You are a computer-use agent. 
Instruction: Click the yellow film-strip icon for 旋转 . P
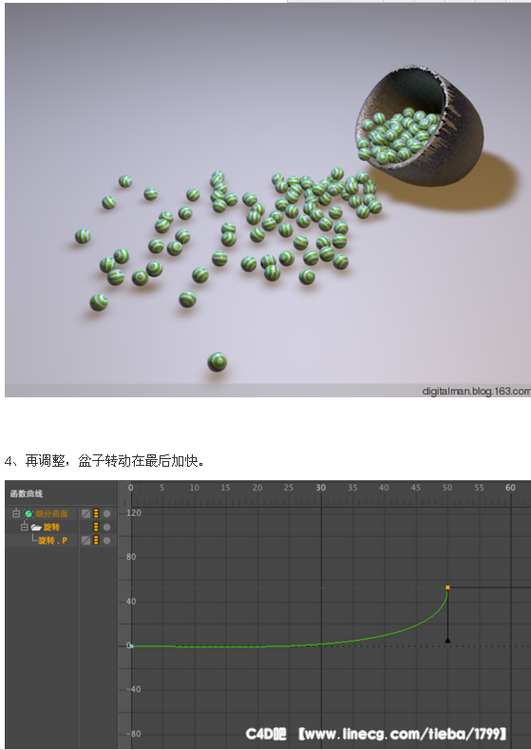click(96, 540)
